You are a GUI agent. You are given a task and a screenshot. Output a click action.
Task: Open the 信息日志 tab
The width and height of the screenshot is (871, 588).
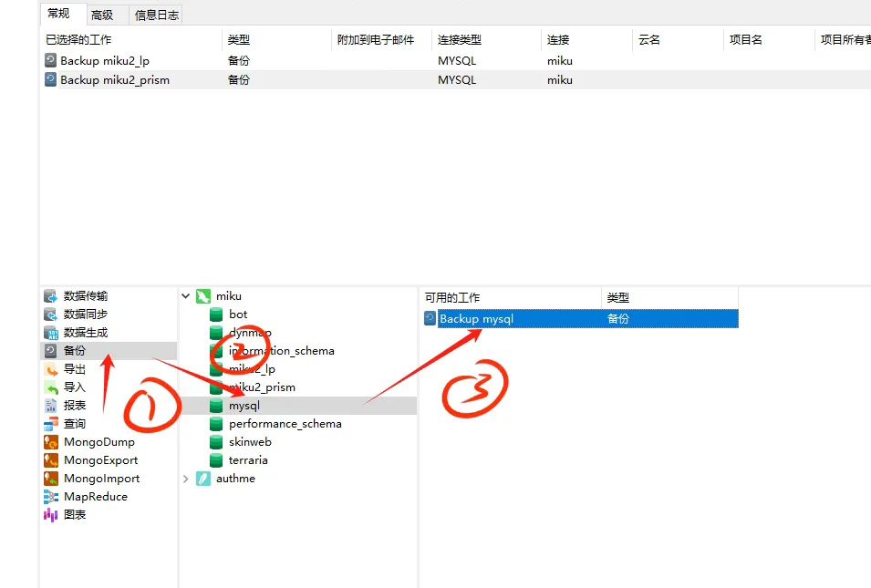(157, 15)
